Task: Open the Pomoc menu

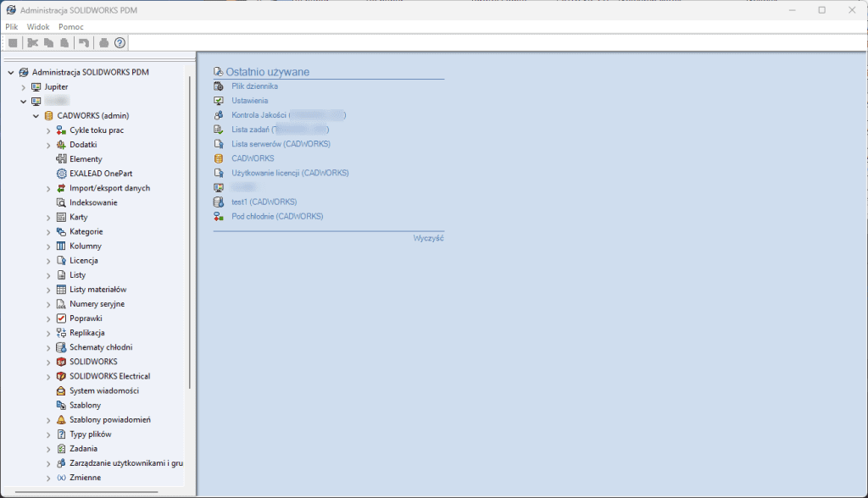Action: pos(71,26)
